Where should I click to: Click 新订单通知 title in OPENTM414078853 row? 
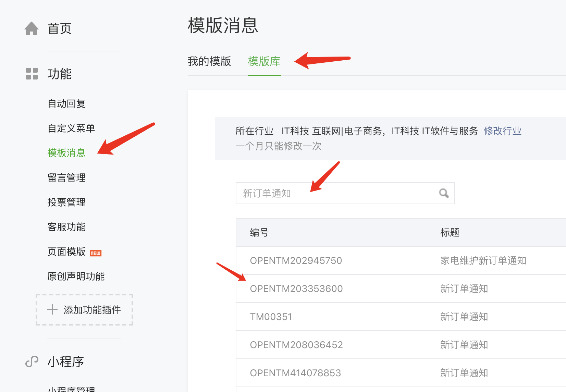tap(464, 373)
